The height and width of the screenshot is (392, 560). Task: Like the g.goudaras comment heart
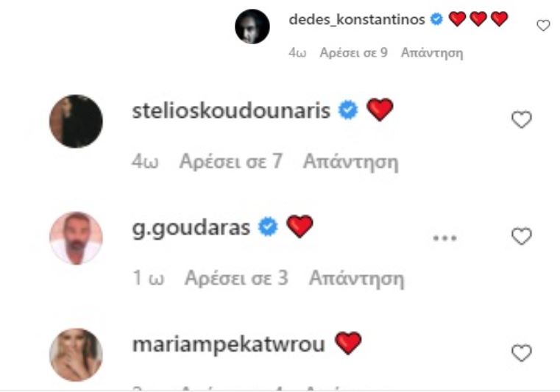click(522, 236)
